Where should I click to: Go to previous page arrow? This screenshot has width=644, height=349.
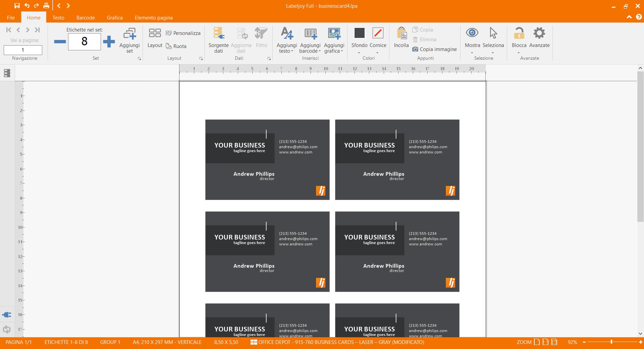18,30
